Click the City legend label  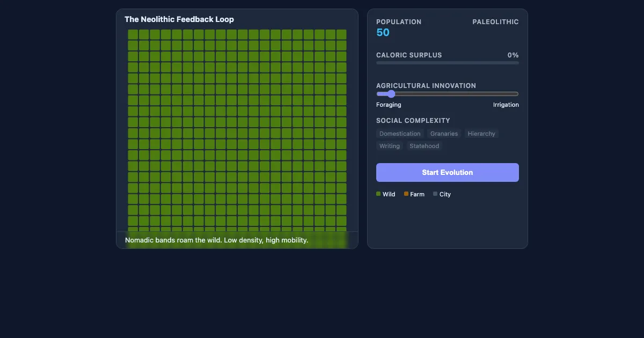coord(445,194)
